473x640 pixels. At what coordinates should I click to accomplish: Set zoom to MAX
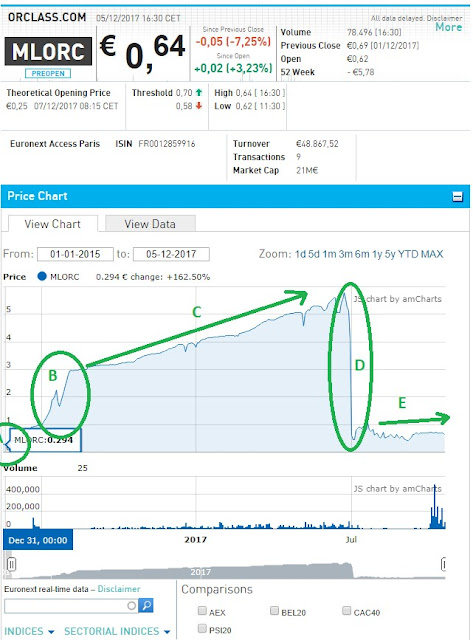[x=432, y=254]
